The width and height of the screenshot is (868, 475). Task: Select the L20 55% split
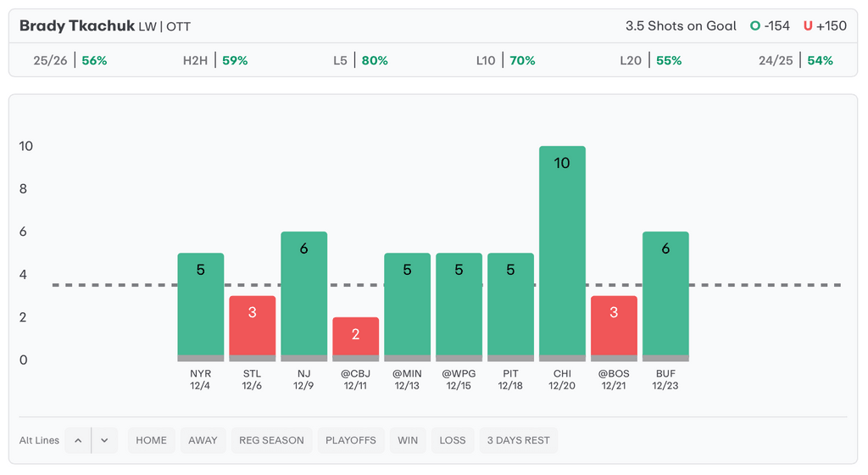pos(650,61)
